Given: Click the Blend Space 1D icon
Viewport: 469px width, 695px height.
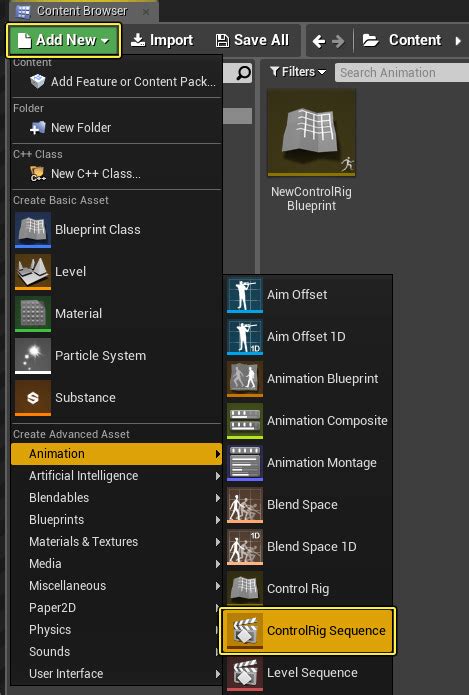Looking at the screenshot, I should 245,547.
